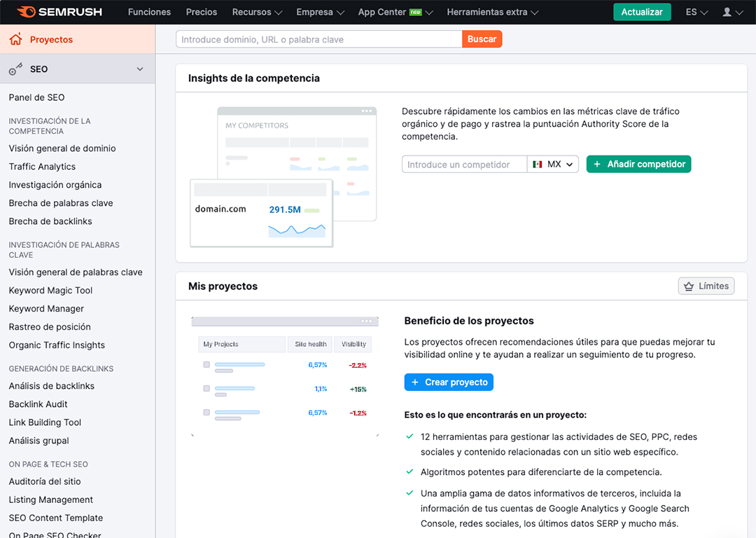This screenshot has width=756, height=538.
Task: Open Rastreo de posición
Action: pyautogui.click(x=50, y=327)
